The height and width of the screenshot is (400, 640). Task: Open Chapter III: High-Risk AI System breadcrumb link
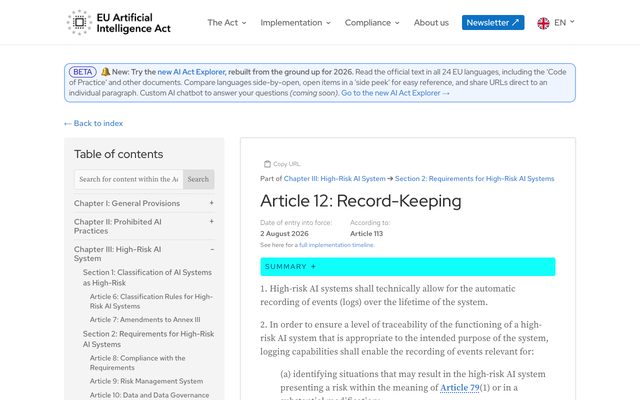pos(334,179)
